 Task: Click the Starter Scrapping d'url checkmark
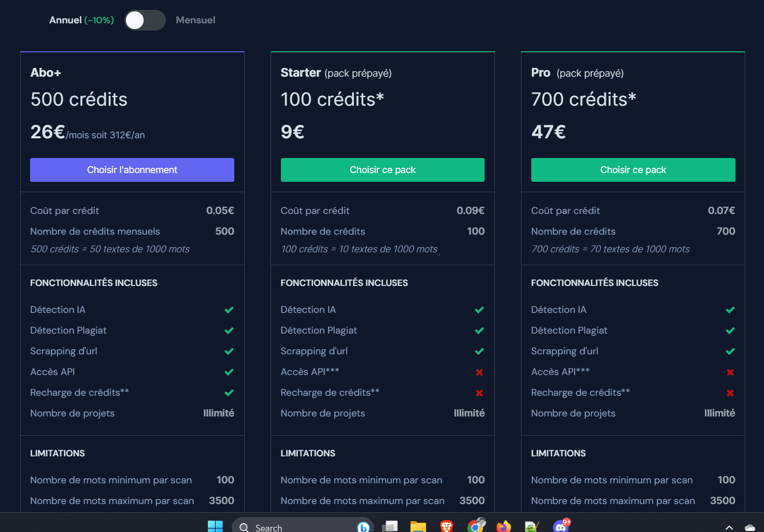(479, 351)
